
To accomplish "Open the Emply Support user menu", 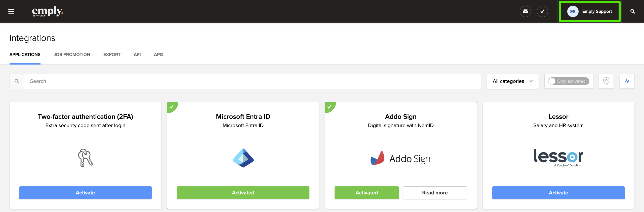I will click(x=590, y=12).
